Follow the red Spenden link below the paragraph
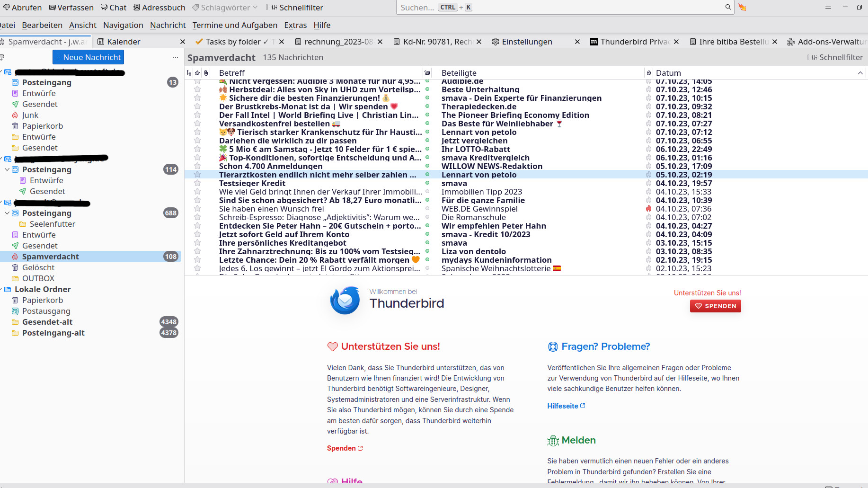The width and height of the screenshot is (868, 488). 345,448
